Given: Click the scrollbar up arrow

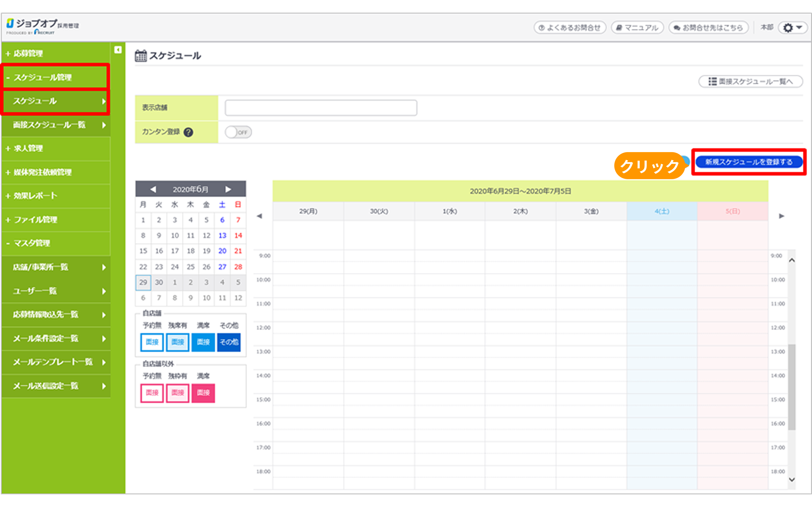Looking at the screenshot, I should pyautogui.click(x=792, y=260).
